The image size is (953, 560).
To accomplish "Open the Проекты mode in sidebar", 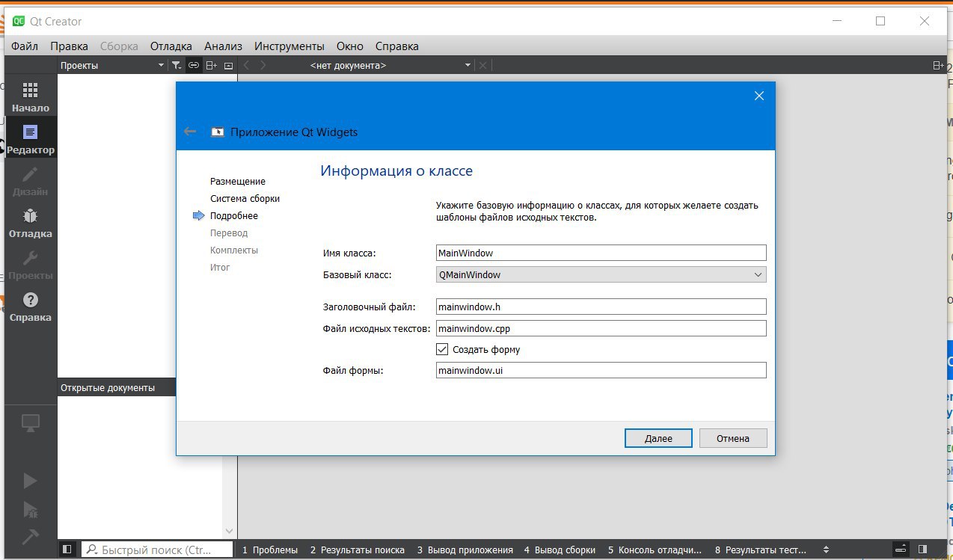I will pos(30,265).
